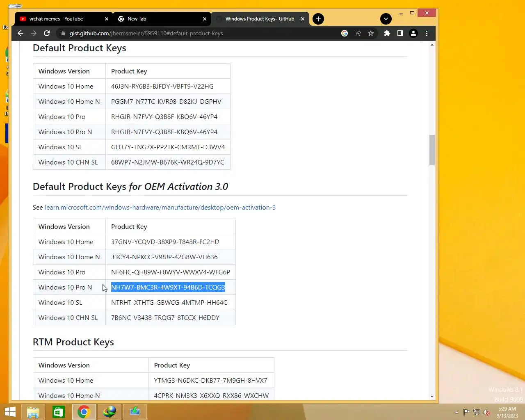Click the Default Product Keys heading
This screenshot has width=525, height=420.
click(79, 48)
